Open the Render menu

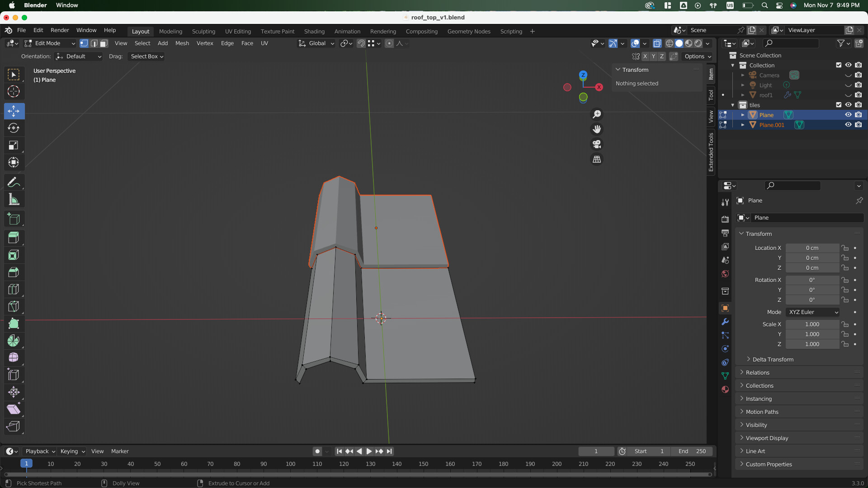pyautogui.click(x=60, y=30)
